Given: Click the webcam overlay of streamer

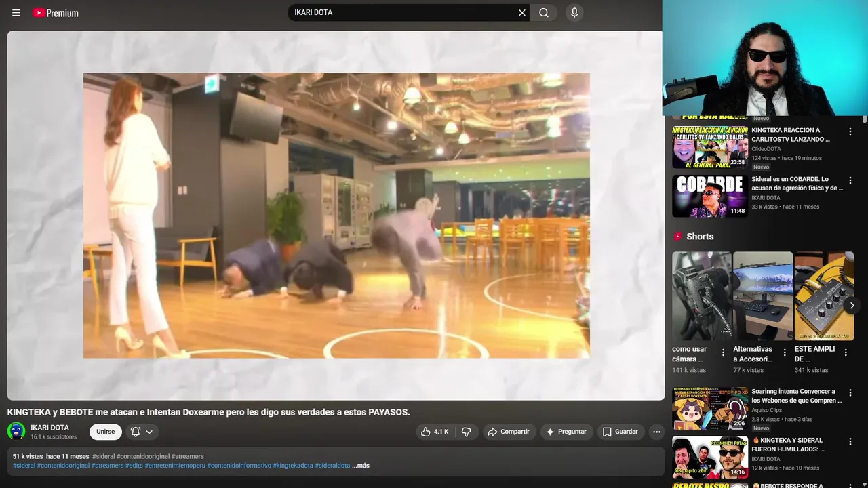Looking at the screenshot, I should click(765, 58).
